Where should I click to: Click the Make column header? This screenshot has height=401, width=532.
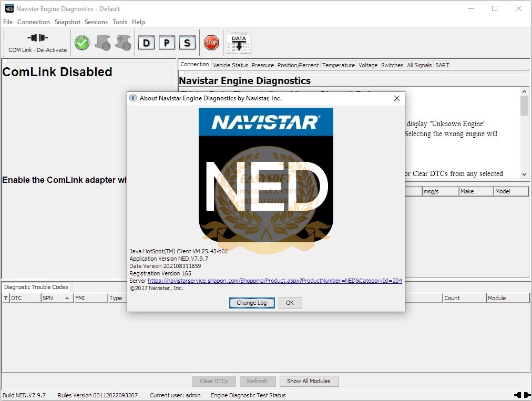[476, 191]
